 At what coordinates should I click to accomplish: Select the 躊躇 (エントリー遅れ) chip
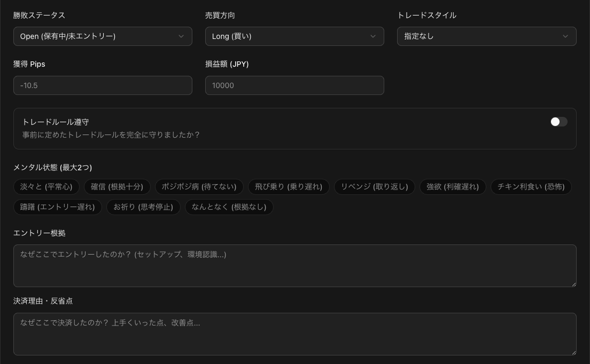[x=58, y=207]
